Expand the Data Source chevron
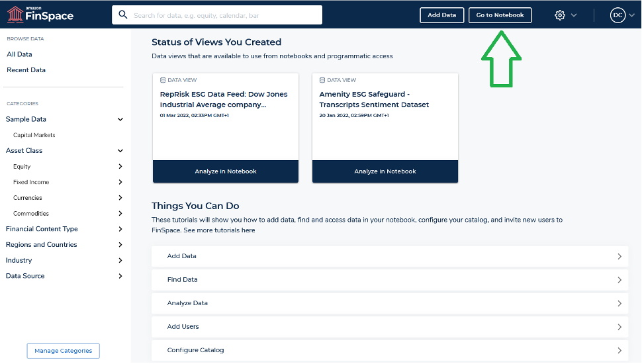The width and height of the screenshot is (642, 364). click(120, 277)
